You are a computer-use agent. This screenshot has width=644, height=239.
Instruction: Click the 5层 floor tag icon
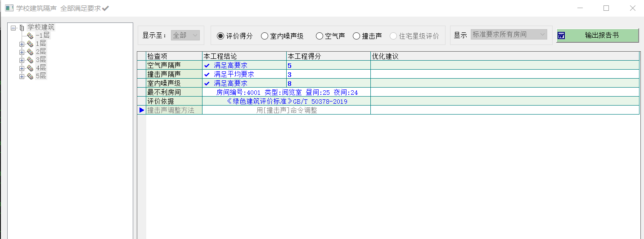click(x=30, y=76)
